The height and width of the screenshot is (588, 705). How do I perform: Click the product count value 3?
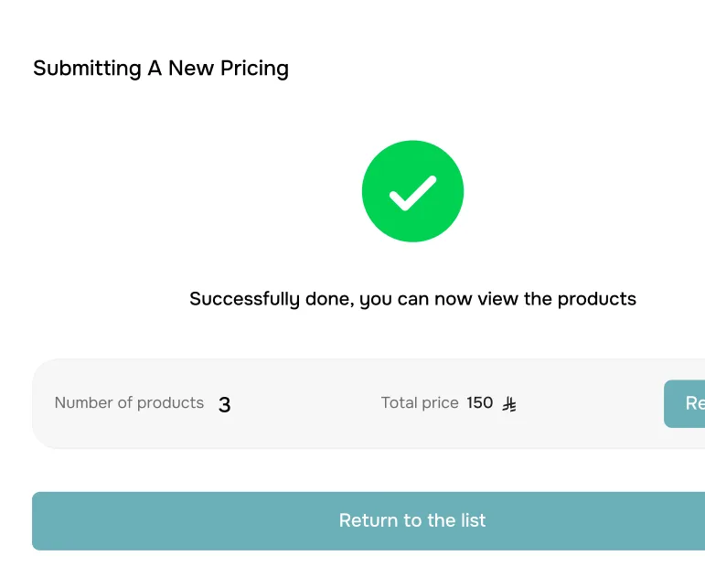tap(225, 404)
